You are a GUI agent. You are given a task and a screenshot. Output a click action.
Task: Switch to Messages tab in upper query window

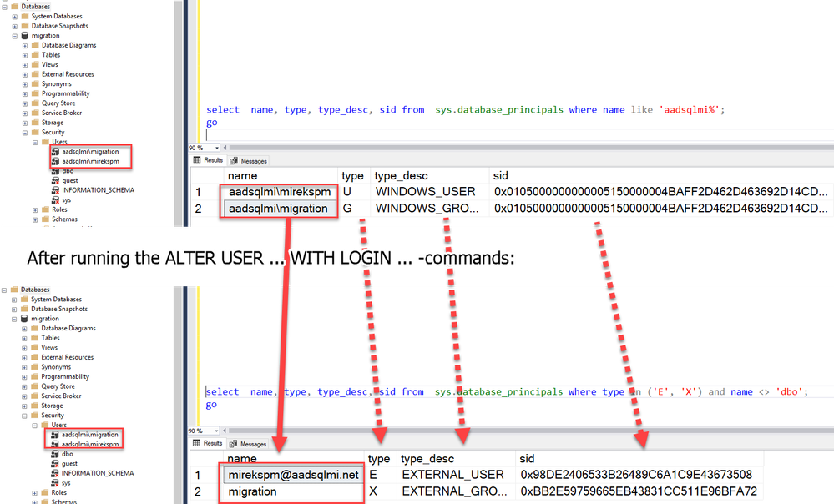coord(249,160)
